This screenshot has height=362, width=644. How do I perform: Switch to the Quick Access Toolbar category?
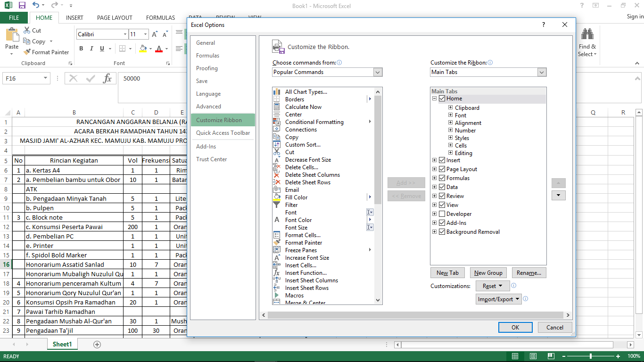click(x=222, y=132)
